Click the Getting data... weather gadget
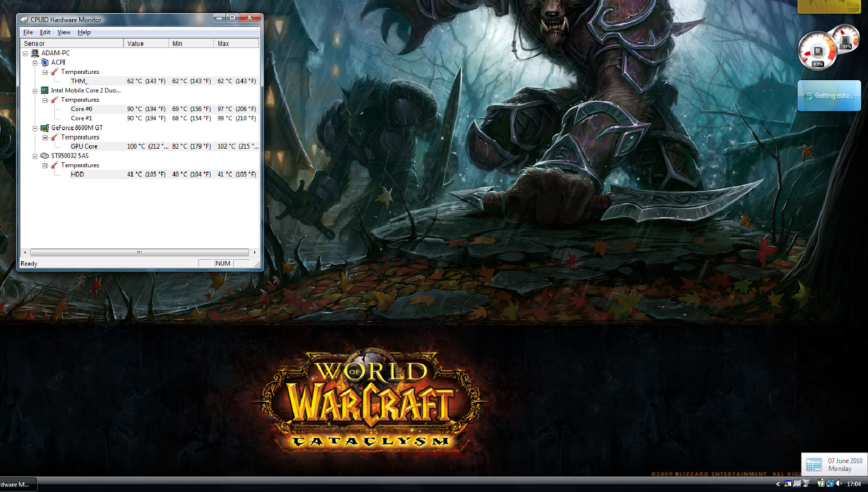 [x=829, y=96]
